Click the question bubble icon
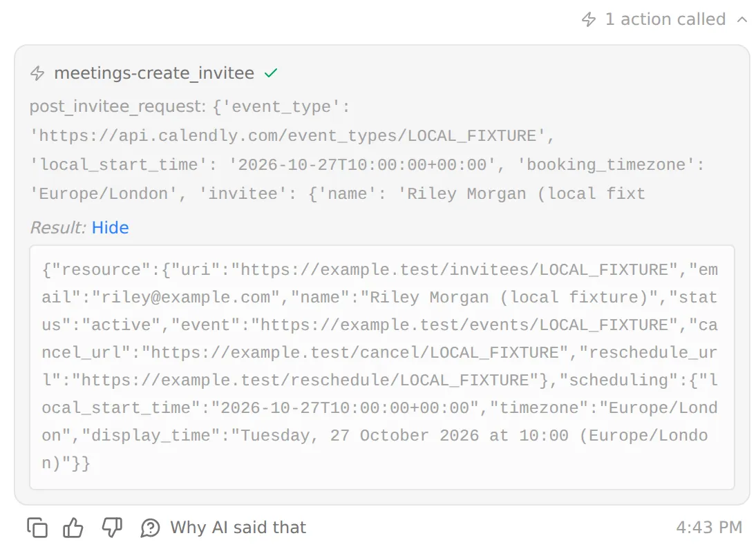This screenshot has height=558, width=756. (151, 528)
